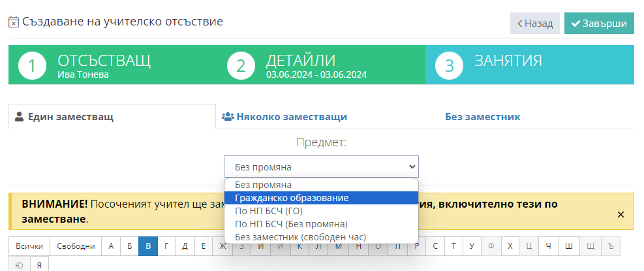Image resolution: width=644 pixels, height=271 pixels.
Task: Dismiss the yellow ВНИМАНИЕ warning banner
Action: (621, 214)
